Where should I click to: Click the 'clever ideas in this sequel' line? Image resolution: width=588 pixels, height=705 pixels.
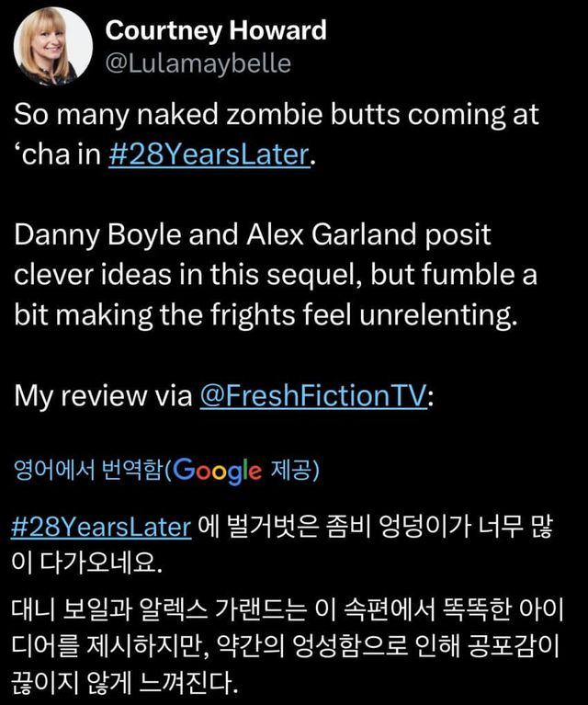(x=275, y=275)
